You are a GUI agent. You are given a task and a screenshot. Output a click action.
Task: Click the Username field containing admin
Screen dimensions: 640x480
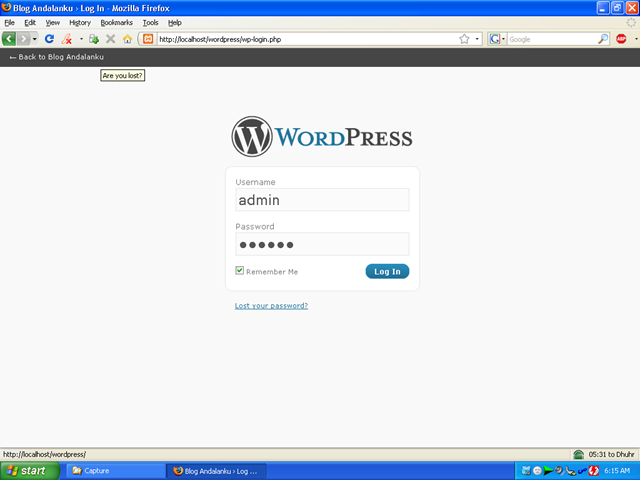[x=322, y=200]
